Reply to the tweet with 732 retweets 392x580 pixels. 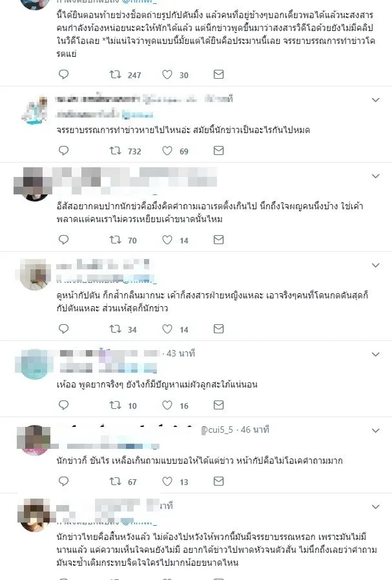click(63, 150)
